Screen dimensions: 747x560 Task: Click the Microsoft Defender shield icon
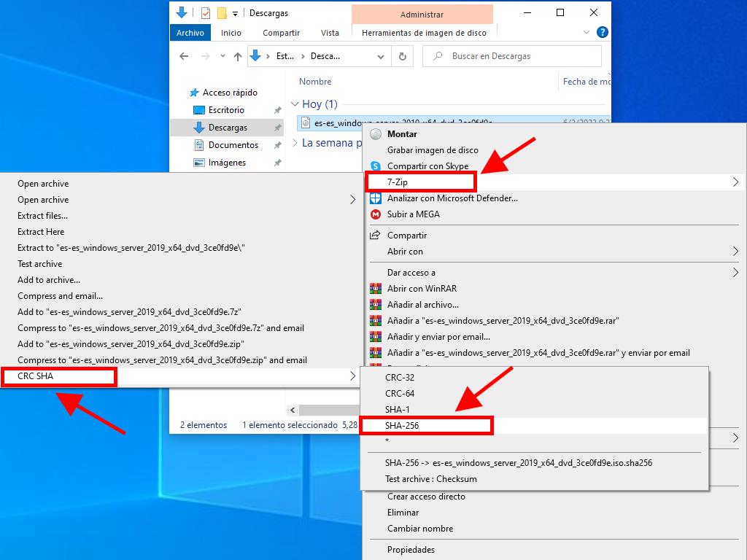376,198
